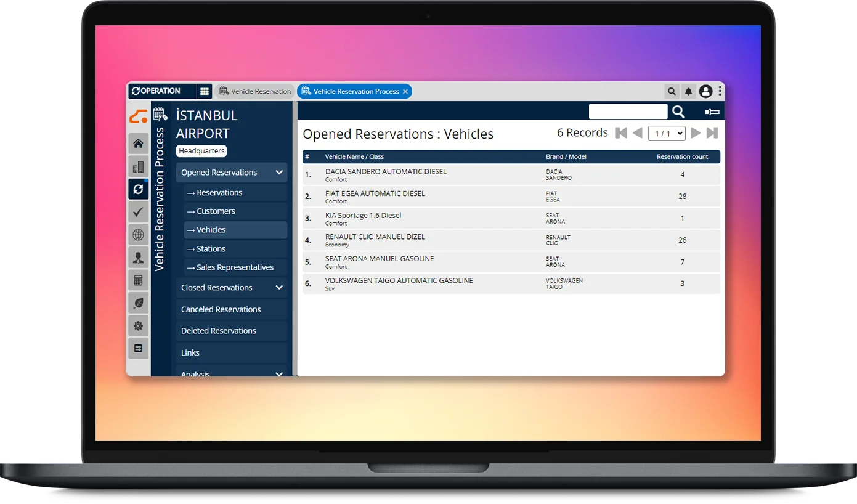Image resolution: width=857 pixels, height=504 pixels.
Task: Collapse the Opened Reservations section
Action: pos(279,173)
